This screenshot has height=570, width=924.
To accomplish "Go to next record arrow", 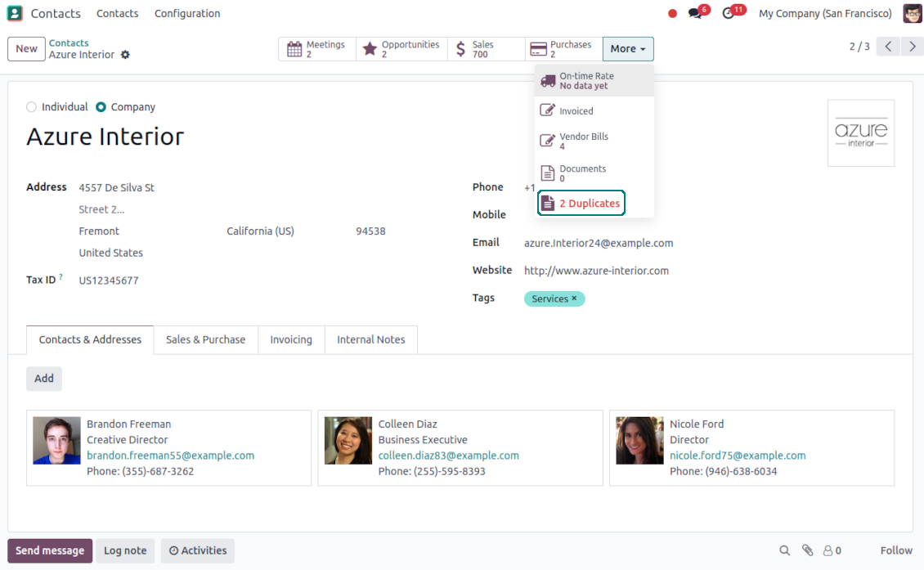I will (912, 47).
